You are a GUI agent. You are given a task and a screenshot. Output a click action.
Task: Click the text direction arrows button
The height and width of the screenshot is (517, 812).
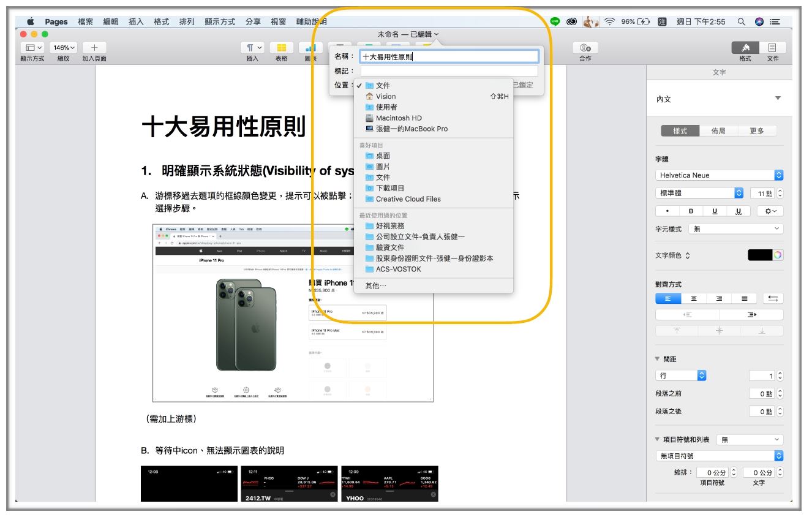click(x=773, y=298)
